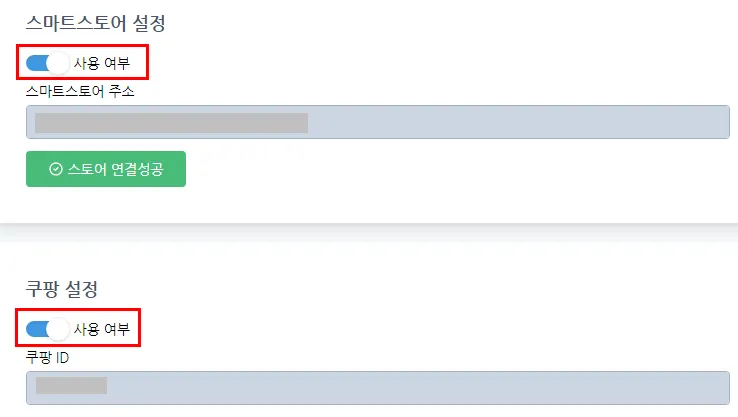Screen dimensions: 738x417
Task: Toggle the 쿠팡 사용 여부 switch
Action: click(x=46, y=328)
